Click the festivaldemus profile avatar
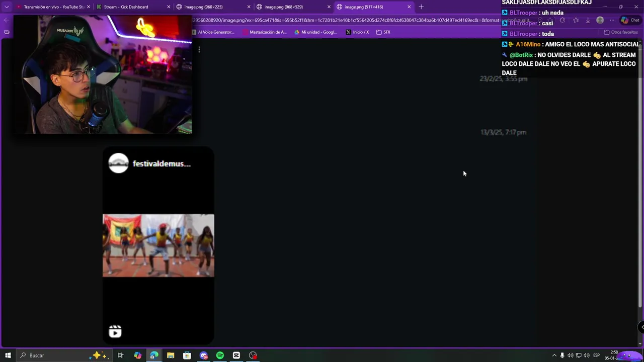The height and width of the screenshot is (362, 644). click(x=119, y=163)
